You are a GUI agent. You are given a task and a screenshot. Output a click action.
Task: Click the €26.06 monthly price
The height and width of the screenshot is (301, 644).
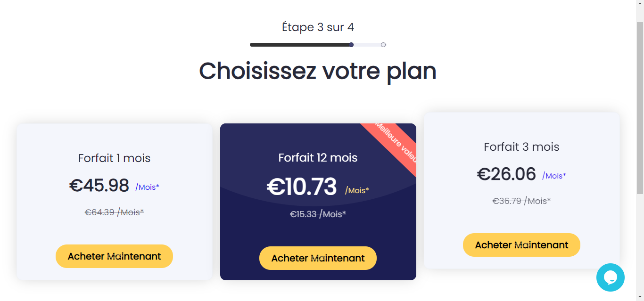click(x=506, y=174)
